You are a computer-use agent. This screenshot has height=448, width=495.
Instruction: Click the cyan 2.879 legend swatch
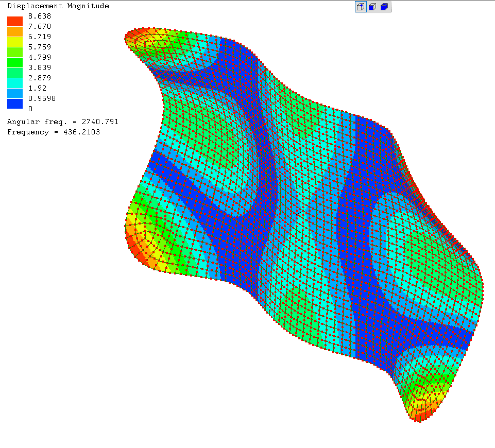click(x=15, y=83)
